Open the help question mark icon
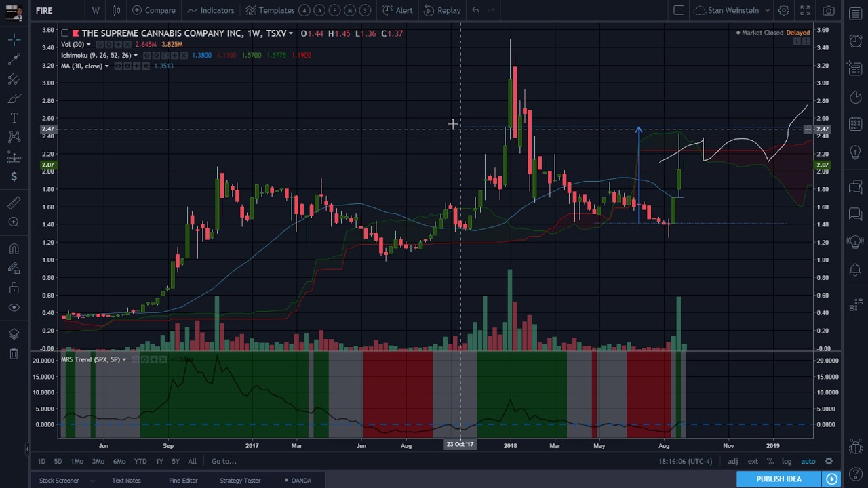This screenshot has width=868, height=488. [855, 473]
